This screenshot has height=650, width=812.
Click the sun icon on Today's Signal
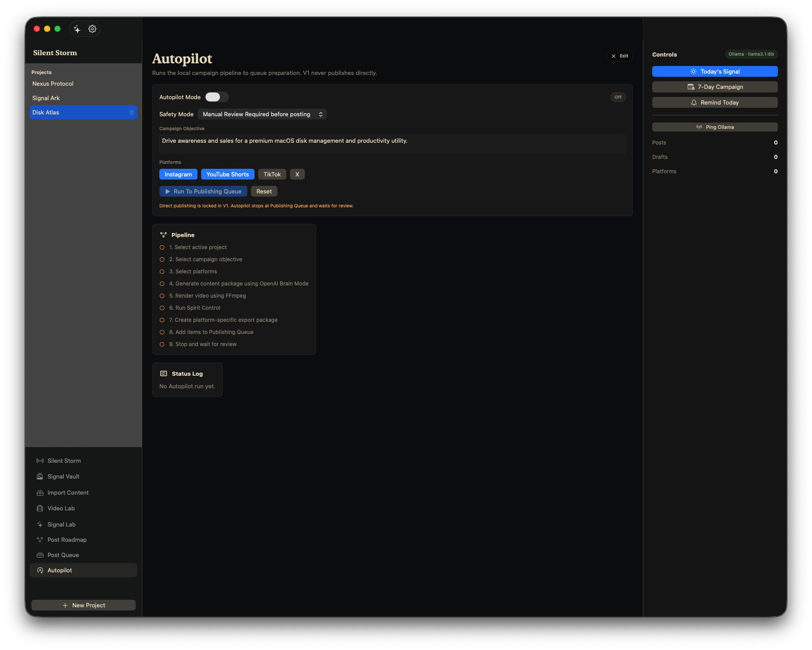pyautogui.click(x=693, y=72)
